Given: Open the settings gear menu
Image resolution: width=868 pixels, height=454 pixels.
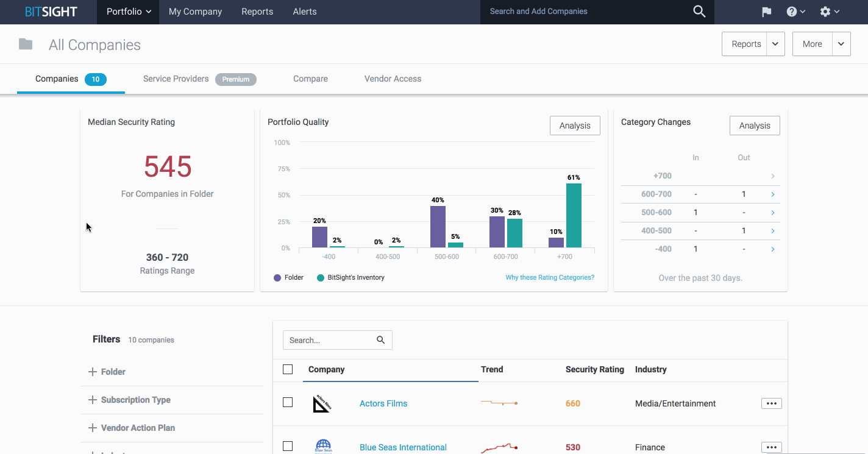Looking at the screenshot, I should [830, 12].
